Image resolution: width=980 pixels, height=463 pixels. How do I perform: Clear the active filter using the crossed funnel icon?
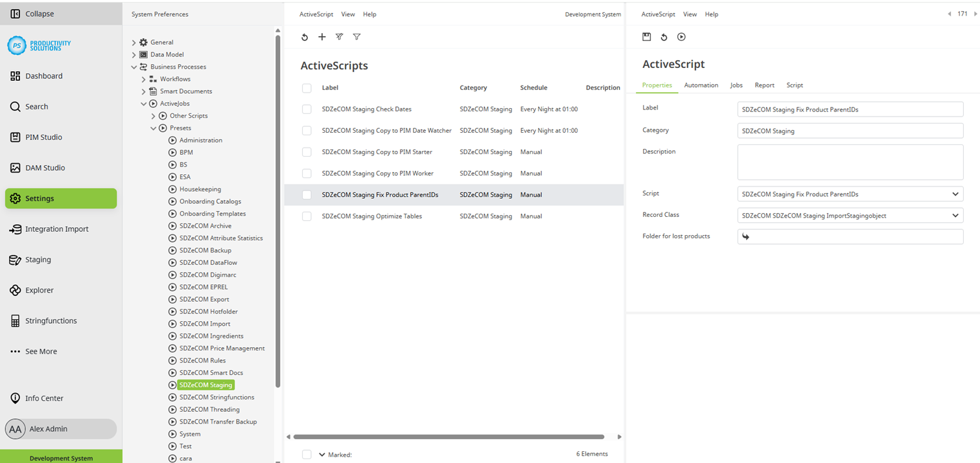click(x=339, y=37)
